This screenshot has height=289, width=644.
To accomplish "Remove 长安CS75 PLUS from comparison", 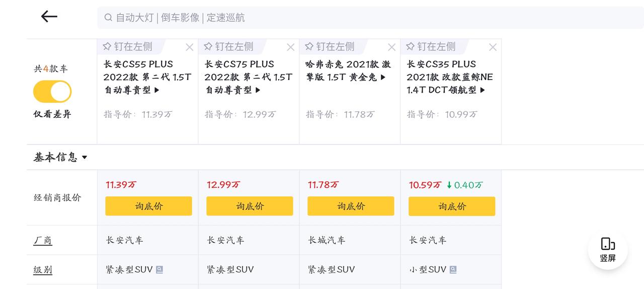I will (291, 47).
